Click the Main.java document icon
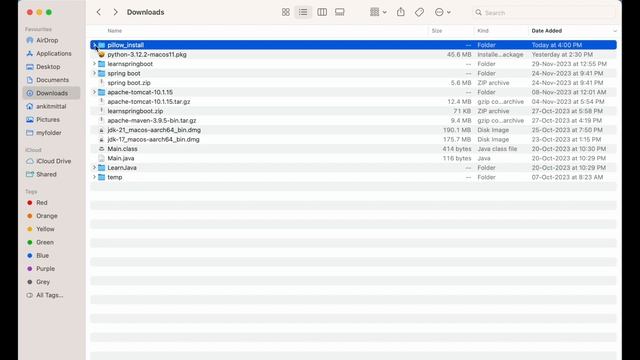Screen dimensions: 640x360 tap(102, 158)
